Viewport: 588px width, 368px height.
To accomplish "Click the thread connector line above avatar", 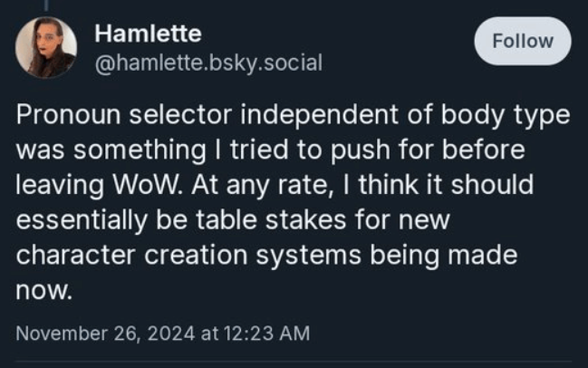I will click(x=46, y=5).
